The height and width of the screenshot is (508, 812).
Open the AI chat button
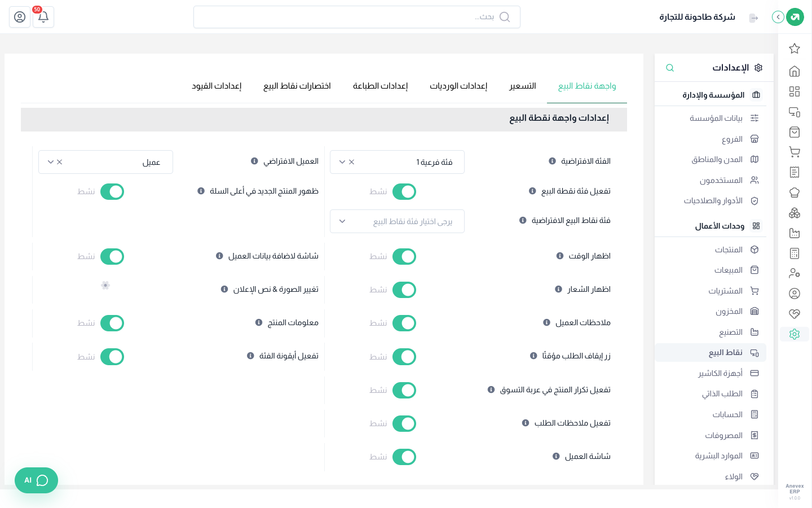click(x=36, y=480)
